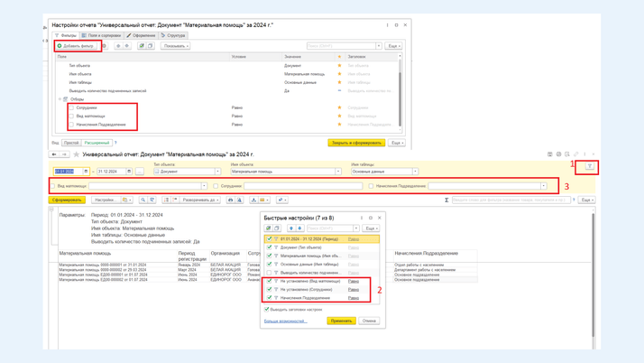Click the print icon in report toolbar
644x363 pixels.
(x=230, y=200)
